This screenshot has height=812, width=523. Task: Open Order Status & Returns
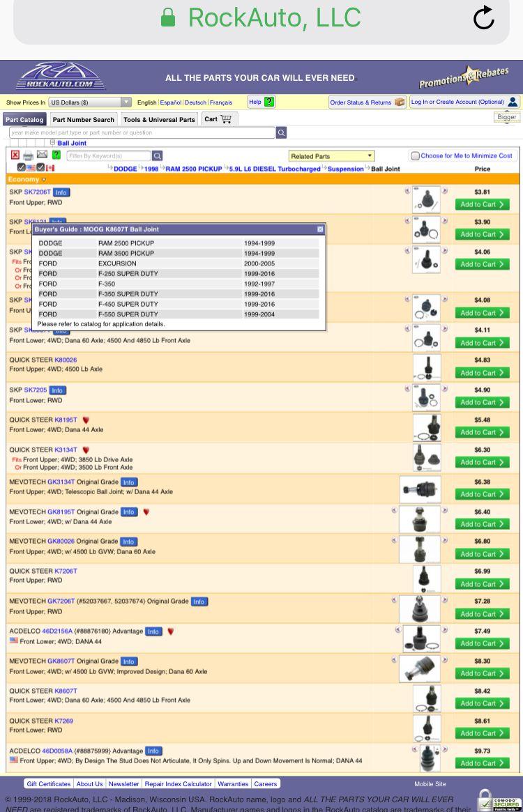click(x=367, y=102)
